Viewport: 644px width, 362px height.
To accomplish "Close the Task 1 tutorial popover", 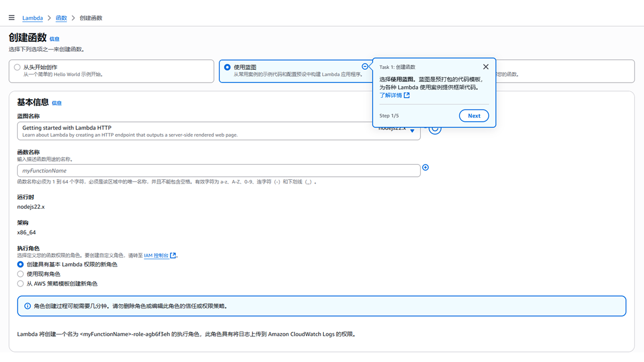I will 485,67.
